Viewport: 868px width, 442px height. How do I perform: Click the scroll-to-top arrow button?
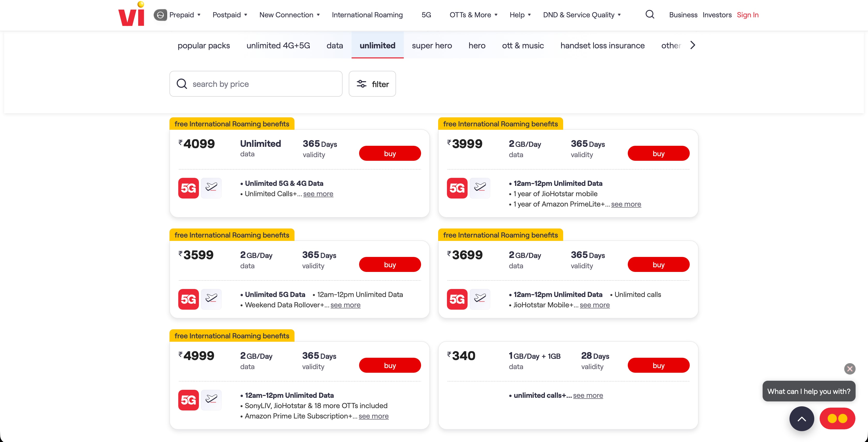pyautogui.click(x=802, y=418)
